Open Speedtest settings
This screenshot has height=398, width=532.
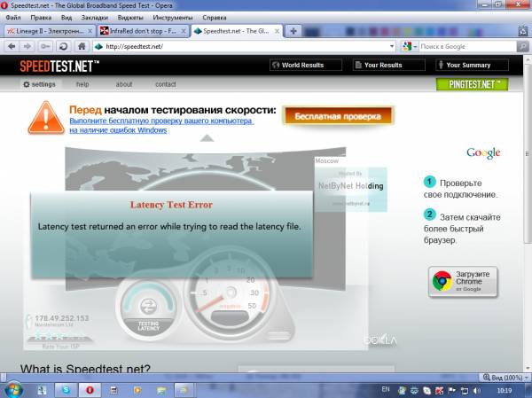point(39,84)
